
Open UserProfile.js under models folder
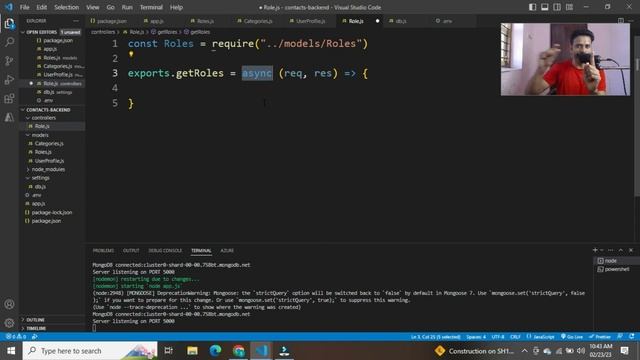point(52,161)
